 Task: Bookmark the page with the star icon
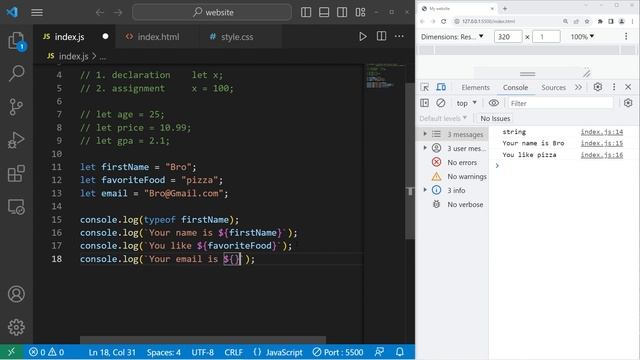click(587, 21)
